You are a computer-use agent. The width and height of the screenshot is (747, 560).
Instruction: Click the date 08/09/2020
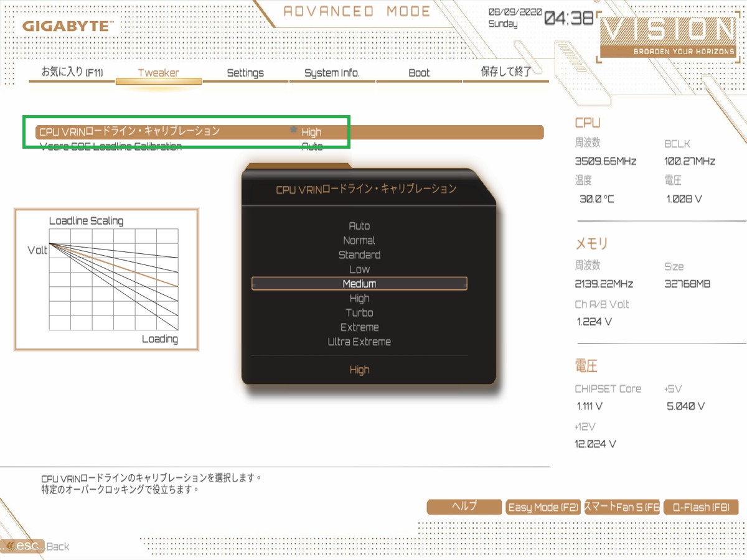[515, 12]
